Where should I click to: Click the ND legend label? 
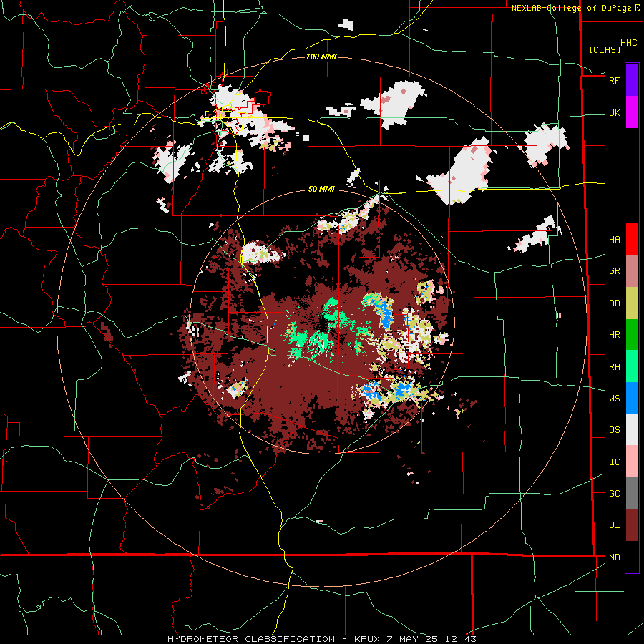click(614, 557)
